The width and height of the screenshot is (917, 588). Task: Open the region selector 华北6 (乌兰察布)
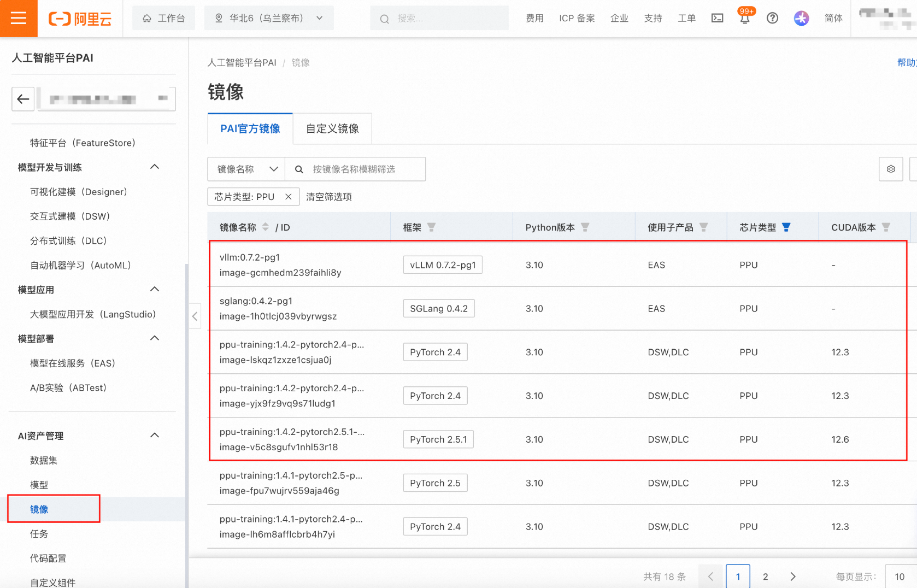point(269,18)
